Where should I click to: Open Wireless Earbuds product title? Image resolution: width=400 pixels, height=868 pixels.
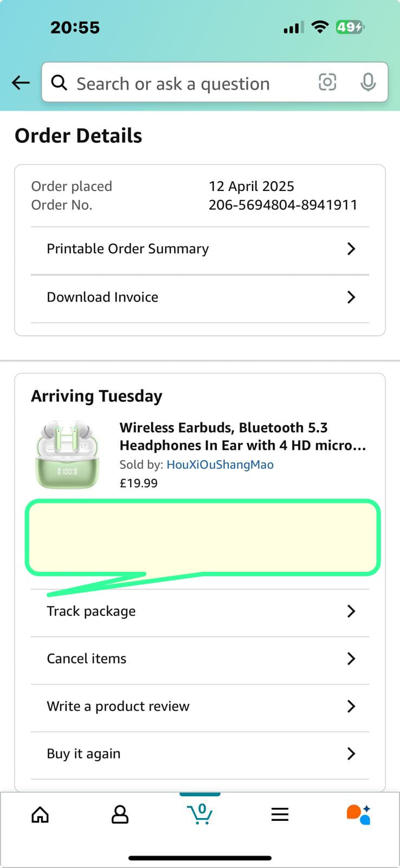click(x=243, y=436)
